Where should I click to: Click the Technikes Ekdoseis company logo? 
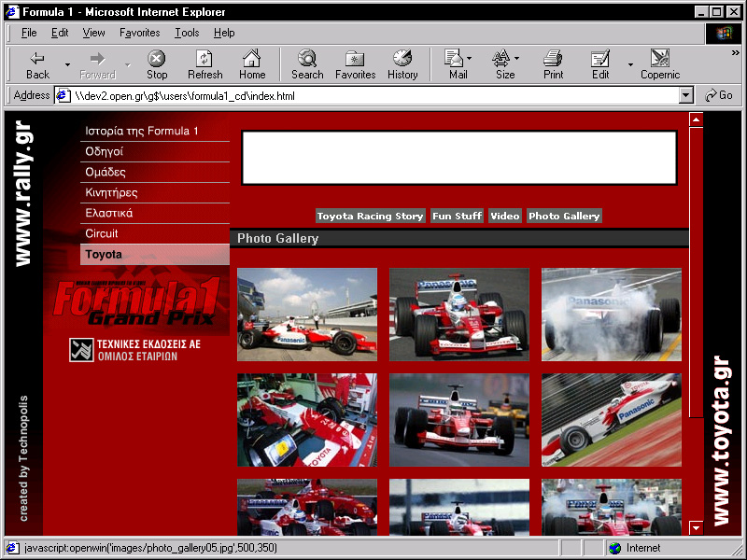tap(81, 350)
